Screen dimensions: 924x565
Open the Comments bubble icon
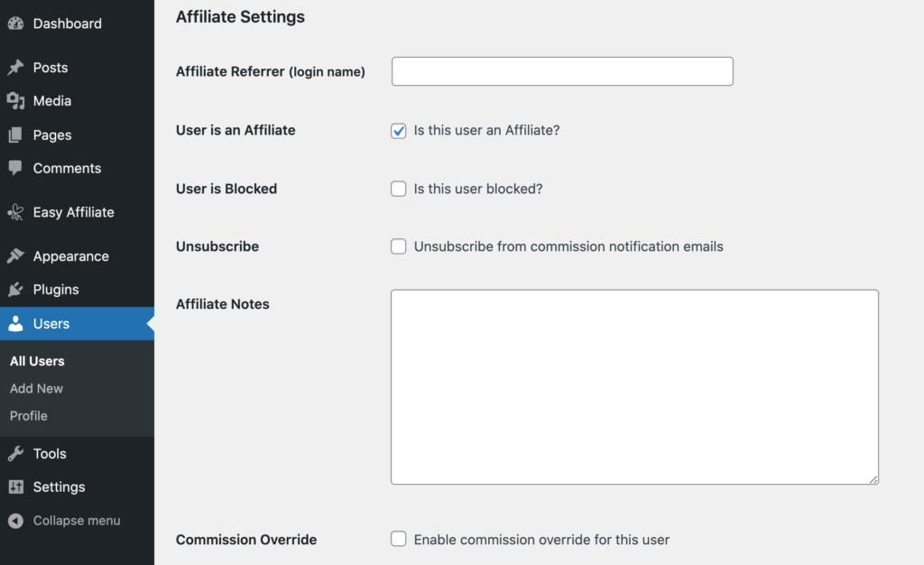tap(15, 168)
